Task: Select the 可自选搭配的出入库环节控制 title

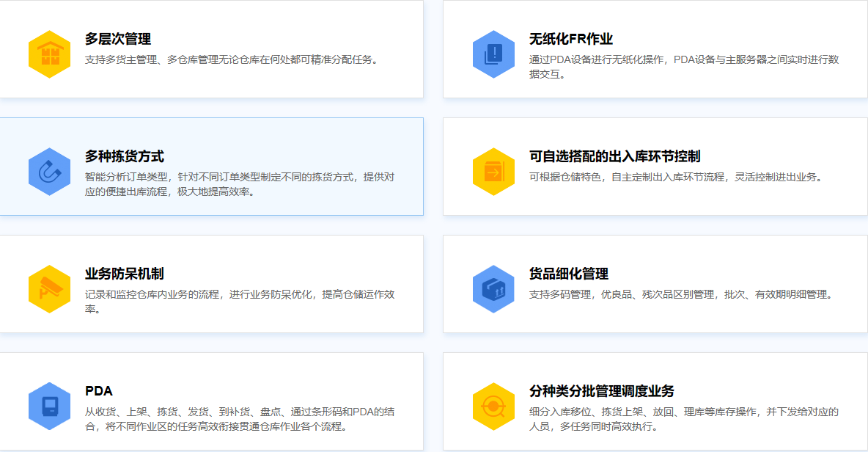Action: coord(614,156)
